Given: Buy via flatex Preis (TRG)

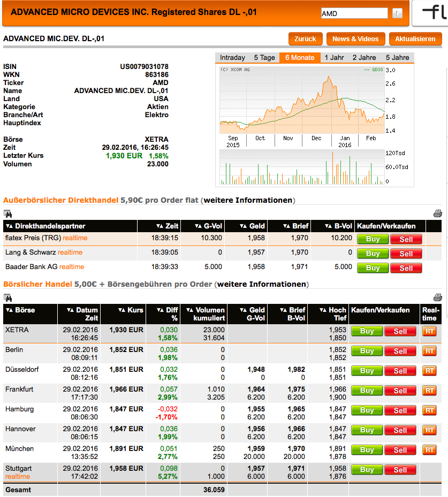Looking at the screenshot, I should (373, 239).
